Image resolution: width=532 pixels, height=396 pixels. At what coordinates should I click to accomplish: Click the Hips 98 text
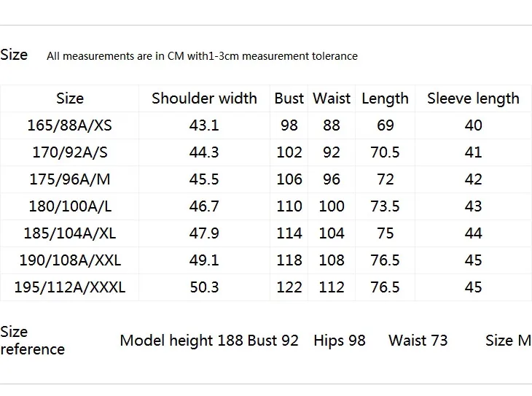340,341
